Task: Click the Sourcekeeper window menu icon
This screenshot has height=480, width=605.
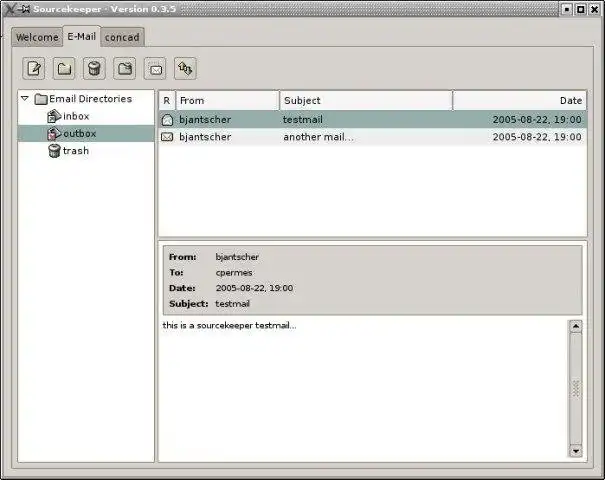Action: click(11, 8)
